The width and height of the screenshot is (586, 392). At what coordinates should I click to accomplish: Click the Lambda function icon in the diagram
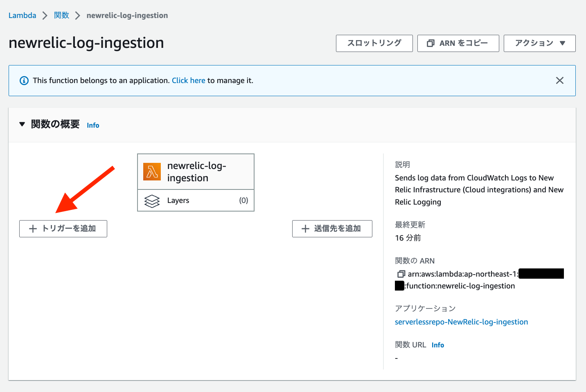(x=152, y=171)
